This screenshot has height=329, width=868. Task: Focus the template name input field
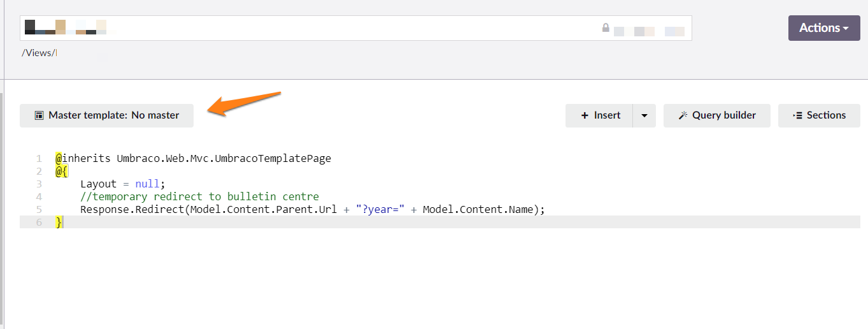point(318,28)
